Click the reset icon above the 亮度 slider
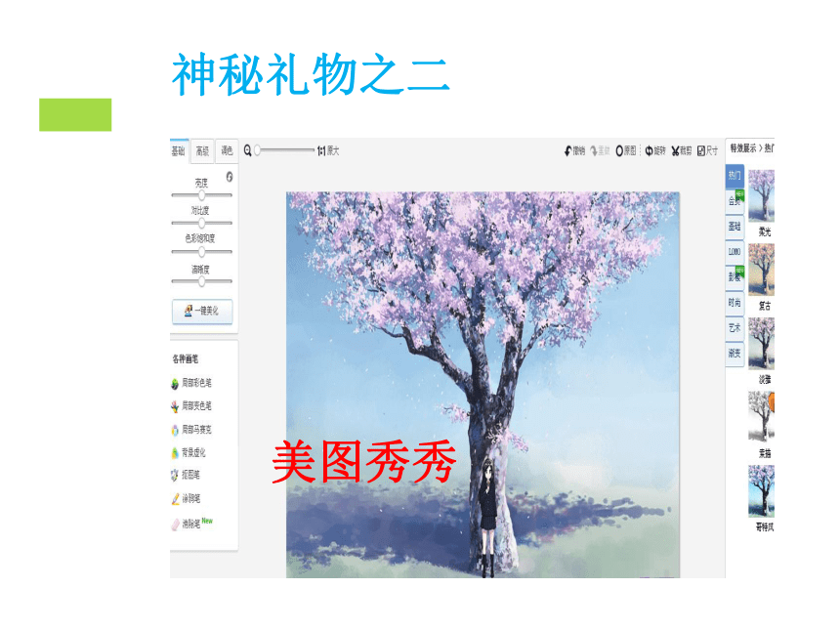This screenshot has height=630, width=840. [x=230, y=176]
